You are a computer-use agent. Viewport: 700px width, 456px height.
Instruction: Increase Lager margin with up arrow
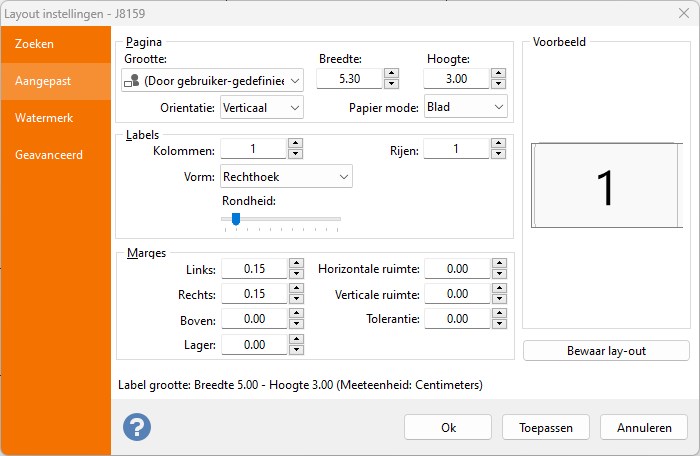click(296, 339)
